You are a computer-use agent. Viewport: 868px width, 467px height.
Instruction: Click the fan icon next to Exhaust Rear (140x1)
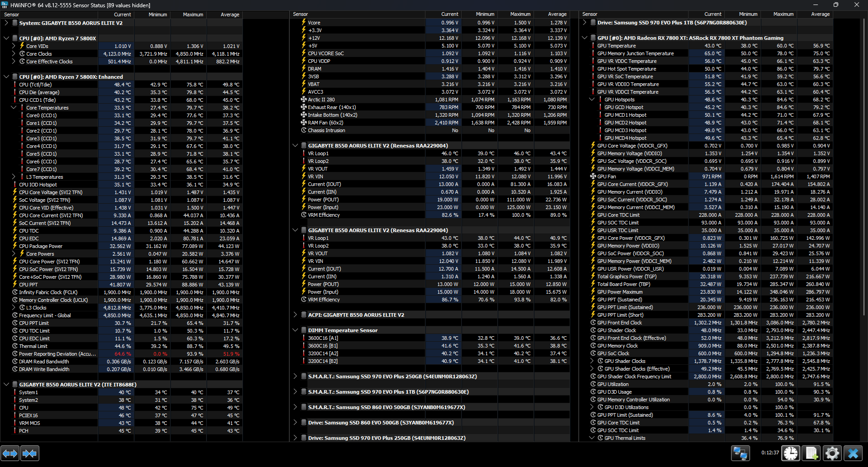click(304, 107)
